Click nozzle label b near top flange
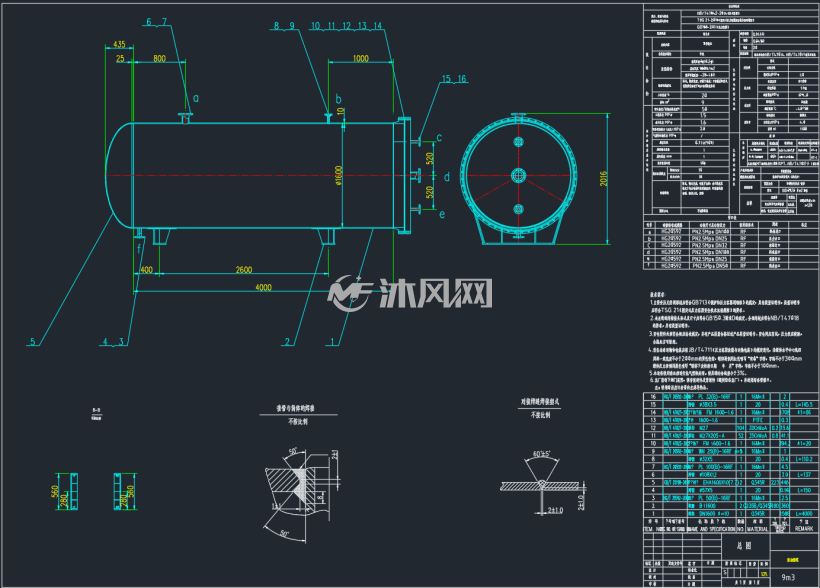 click(338, 98)
